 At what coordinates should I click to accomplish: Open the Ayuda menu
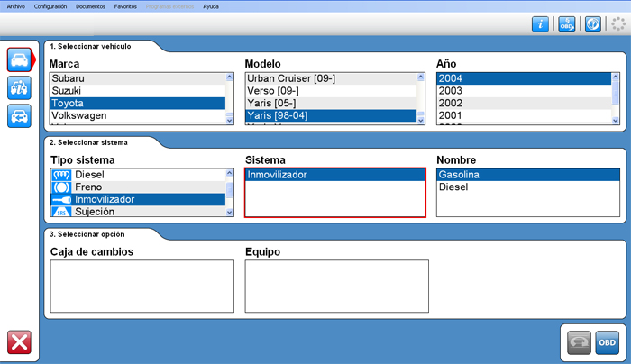pyautogui.click(x=211, y=6)
